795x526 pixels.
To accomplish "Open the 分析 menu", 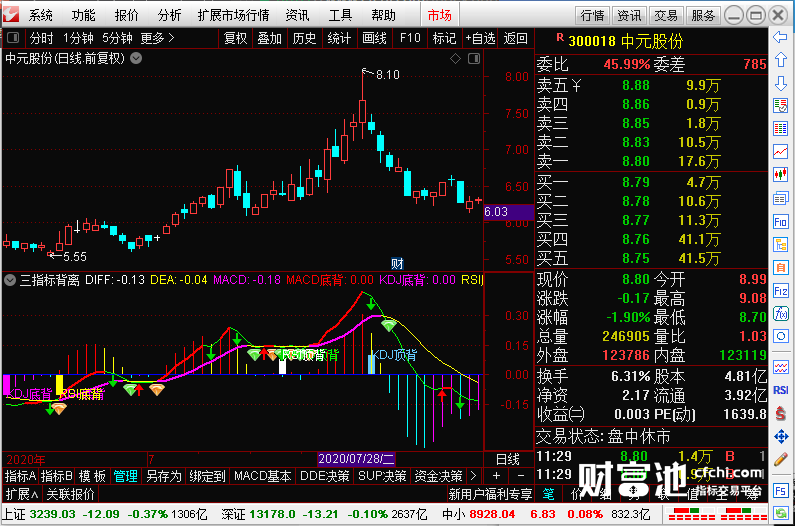I will (x=169, y=15).
